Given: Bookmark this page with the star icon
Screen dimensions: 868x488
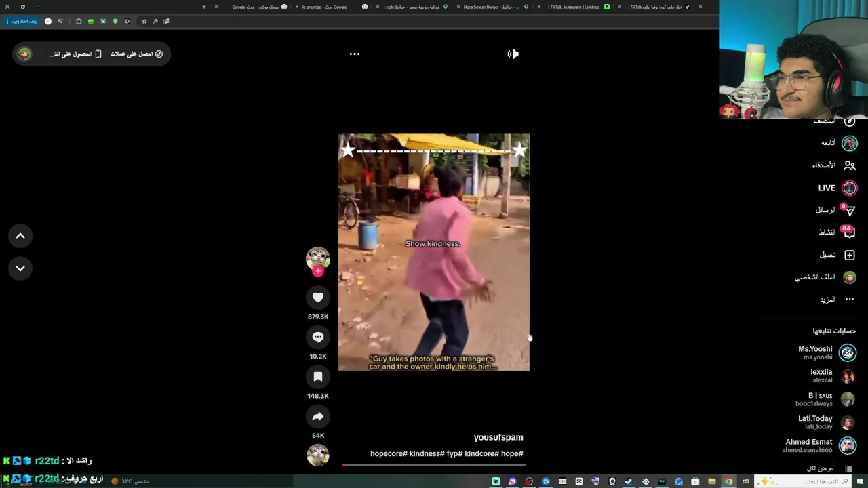Looking at the screenshot, I should click(144, 21).
